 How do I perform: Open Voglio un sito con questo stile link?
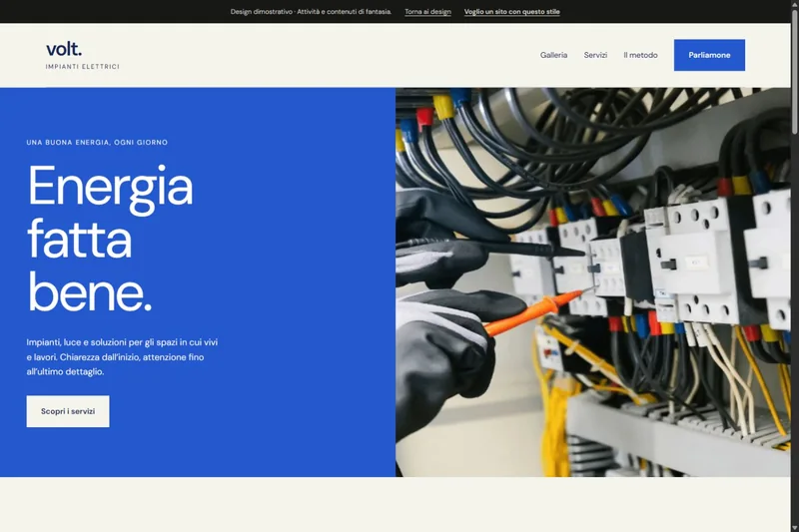511,11
